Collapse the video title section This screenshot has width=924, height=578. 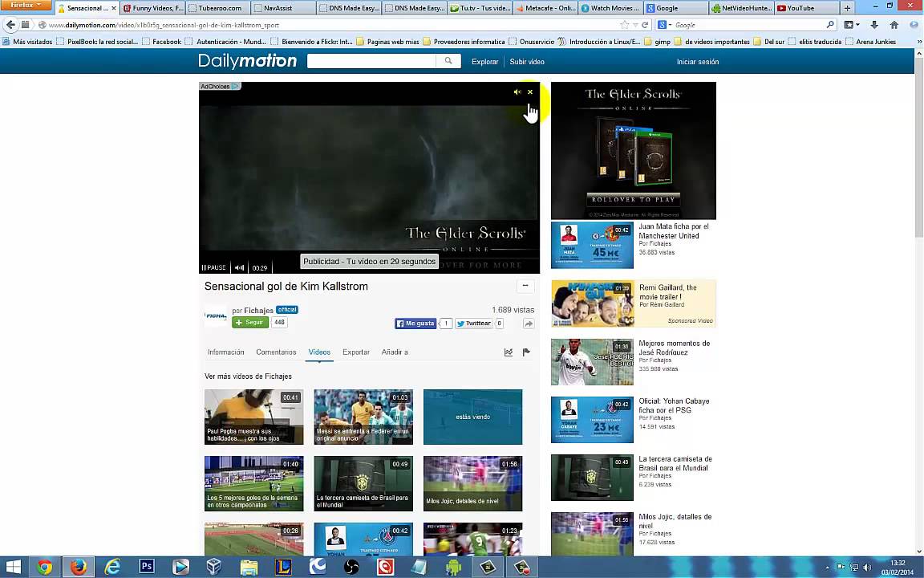pyautogui.click(x=525, y=286)
